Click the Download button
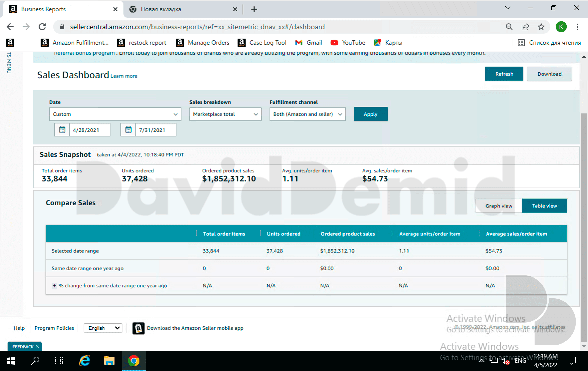Screen dimensions: 588x371 coord(549,74)
